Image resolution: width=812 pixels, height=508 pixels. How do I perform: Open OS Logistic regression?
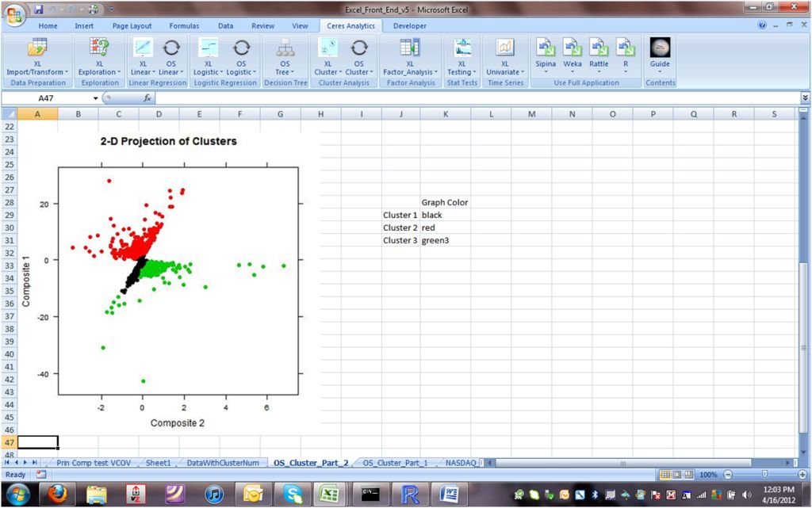pyautogui.click(x=241, y=57)
